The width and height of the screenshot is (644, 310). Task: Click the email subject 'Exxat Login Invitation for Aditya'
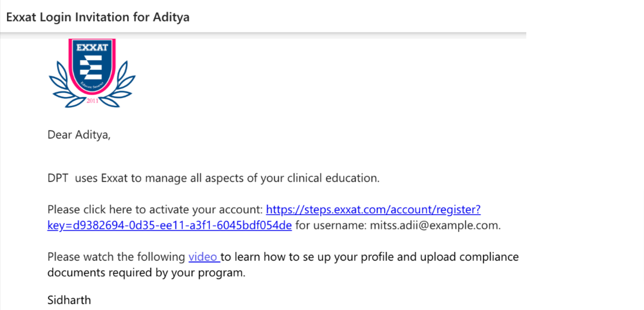click(98, 17)
